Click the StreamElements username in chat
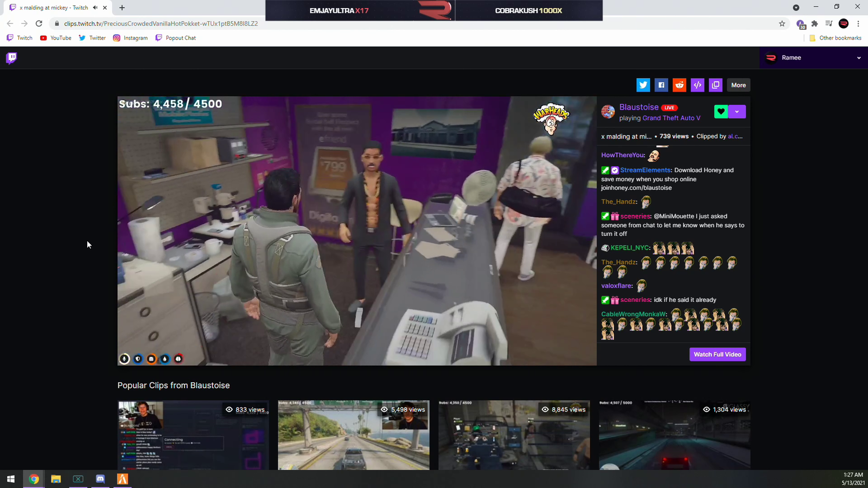Image resolution: width=868 pixels, height=488 pixels. click(645, 170)
